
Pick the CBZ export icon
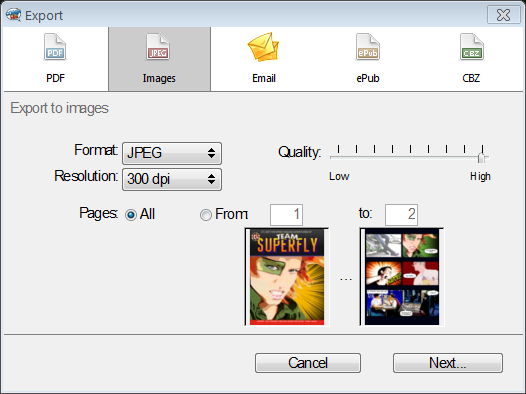click(x=472, y=47)
